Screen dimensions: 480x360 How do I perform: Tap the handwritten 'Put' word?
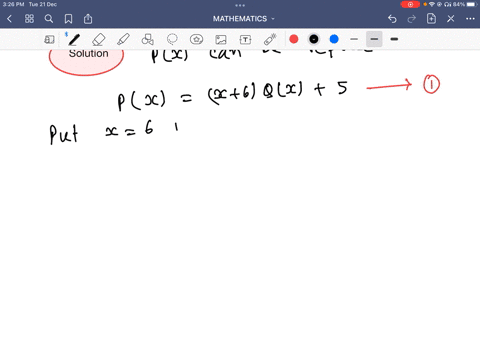tap(64, 134)
